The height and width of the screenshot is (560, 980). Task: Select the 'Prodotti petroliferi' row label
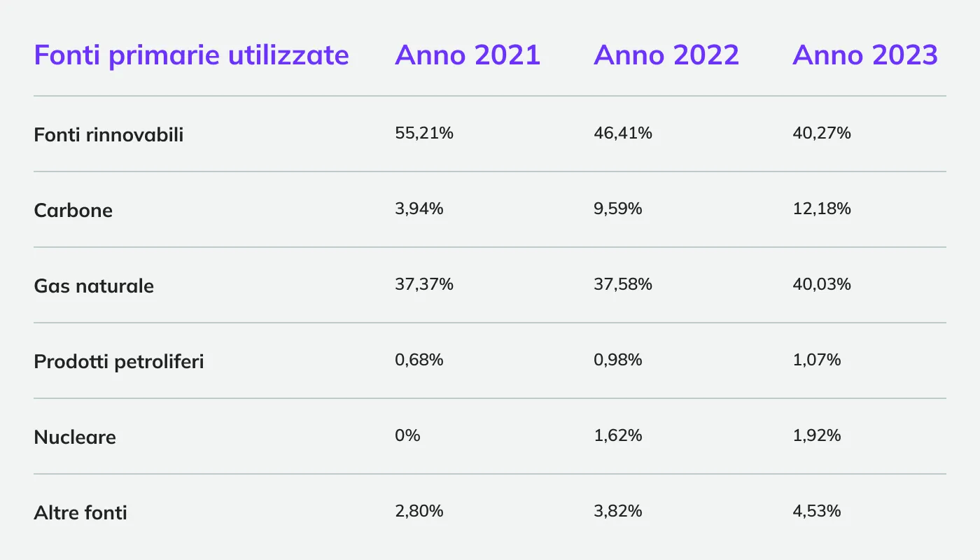pos(119,361)
